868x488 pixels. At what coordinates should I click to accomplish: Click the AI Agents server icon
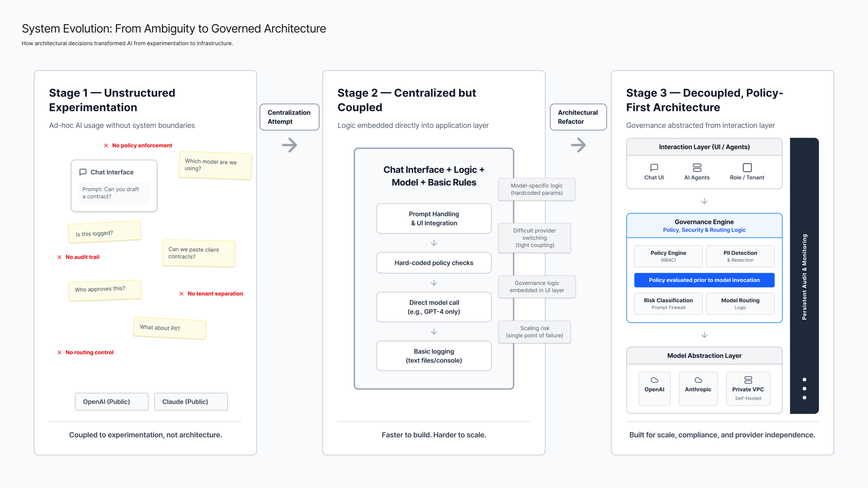pyautogui.click(x=697, y=167)
